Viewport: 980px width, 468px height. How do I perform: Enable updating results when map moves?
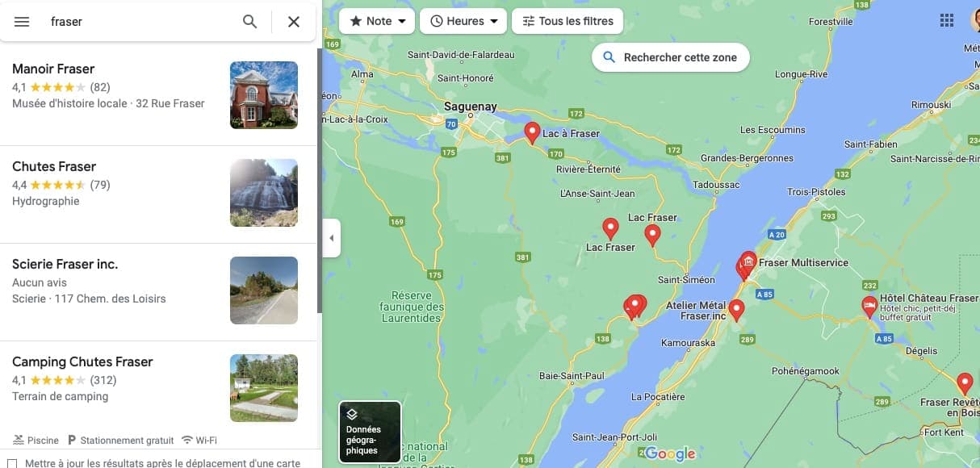click(12, 464)
